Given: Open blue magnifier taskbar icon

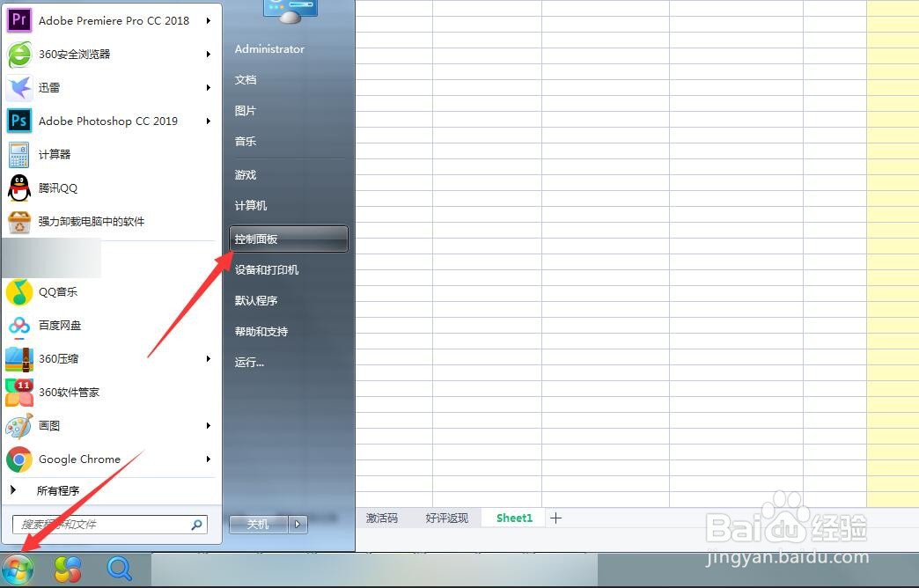Looking at the screenshot, I should tap(119, 569).
